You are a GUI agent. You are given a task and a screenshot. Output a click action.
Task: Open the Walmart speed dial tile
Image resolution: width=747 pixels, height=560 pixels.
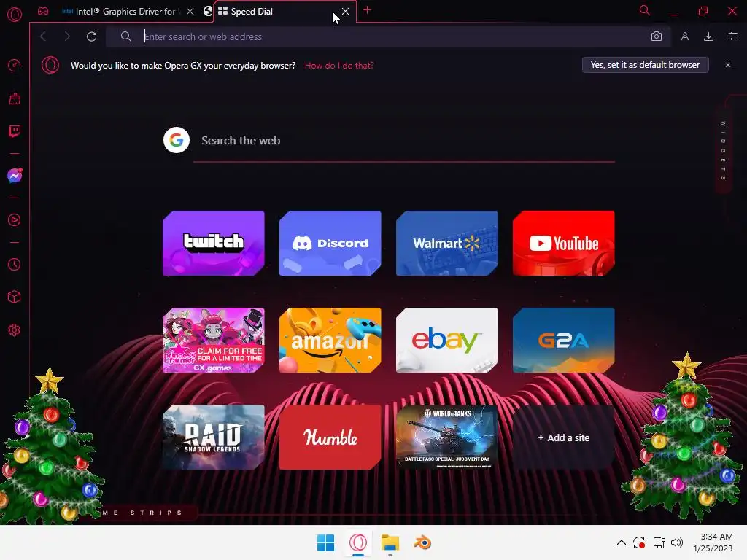click(447, 243)
